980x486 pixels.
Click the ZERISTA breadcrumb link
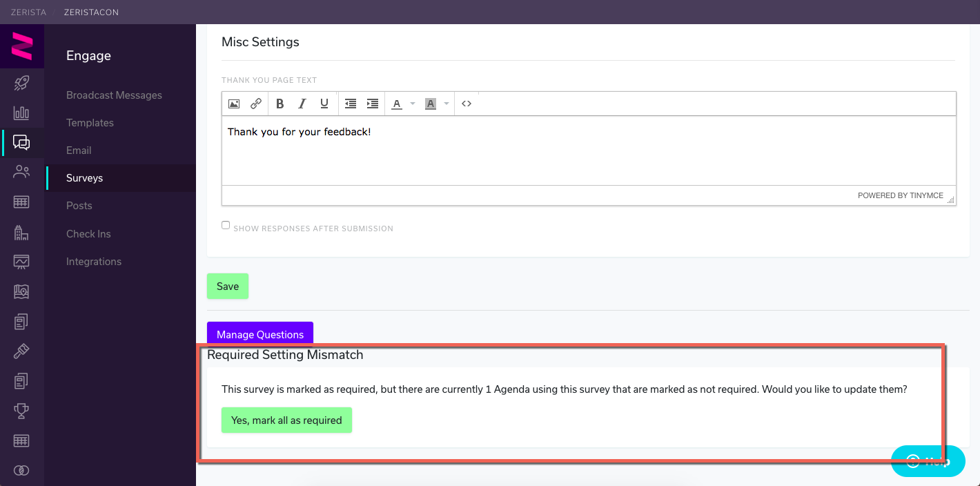tap(28, 12)
